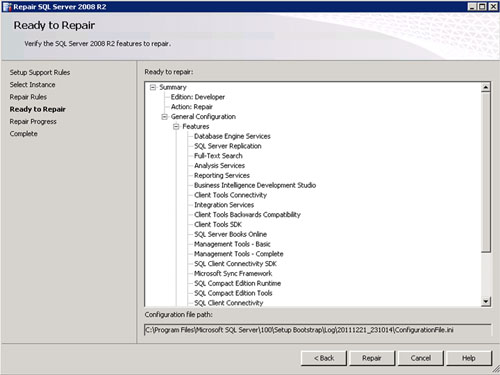Viewport: 500px width, 375px height.
Task: Click the window resize grip corner
Action: click(x=496, y=369)
